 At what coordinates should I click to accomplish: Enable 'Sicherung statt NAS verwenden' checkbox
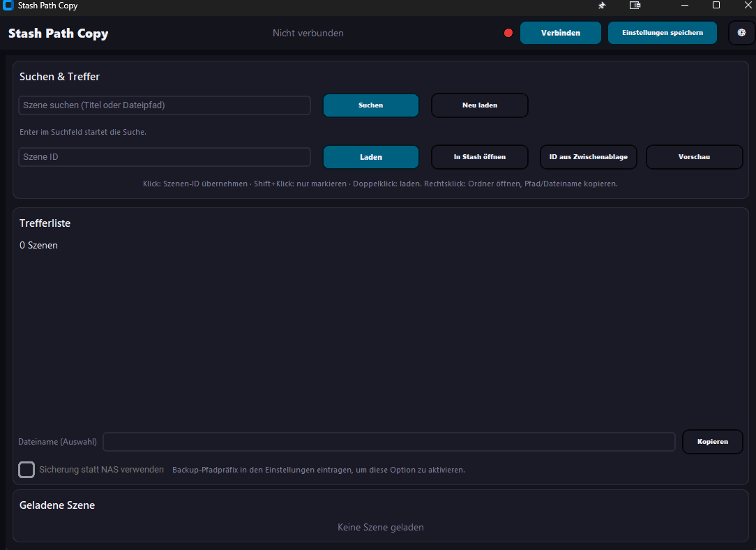click(x=27, y=470)
